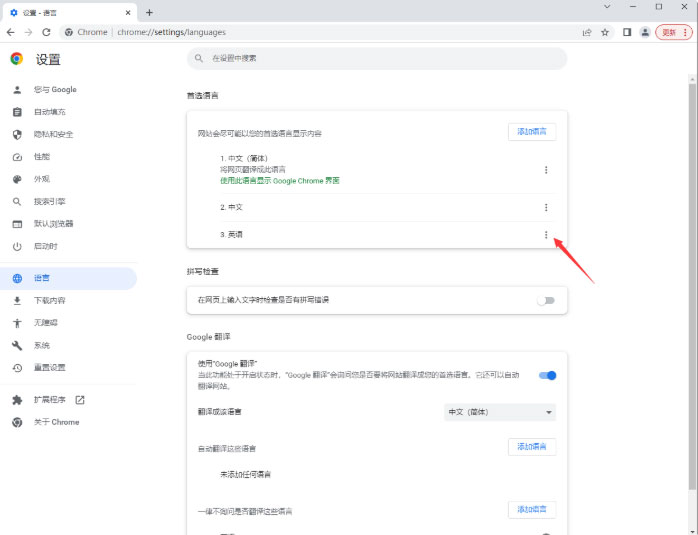
Task: Click the page vertical scrollbar
Action: (x=692, y=285)
